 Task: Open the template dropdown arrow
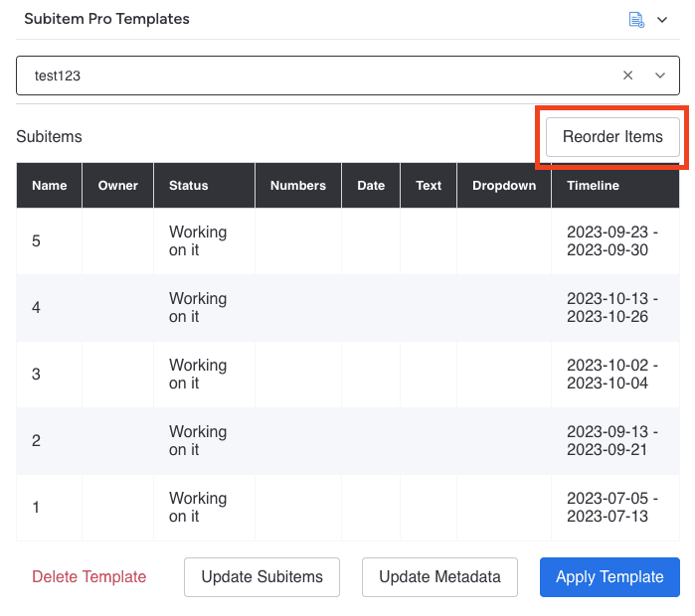660,76
